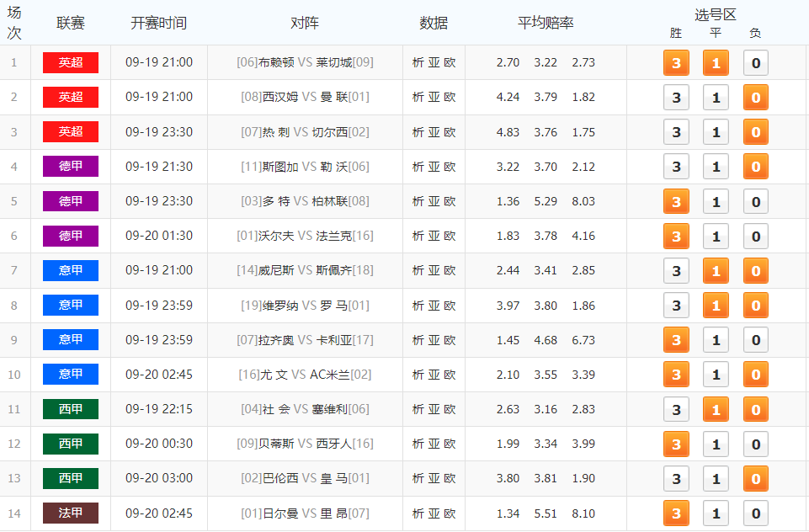
Task: Click the 意甲 league tag in row 10
Action: pyautogui.click(x=71, y=374)
